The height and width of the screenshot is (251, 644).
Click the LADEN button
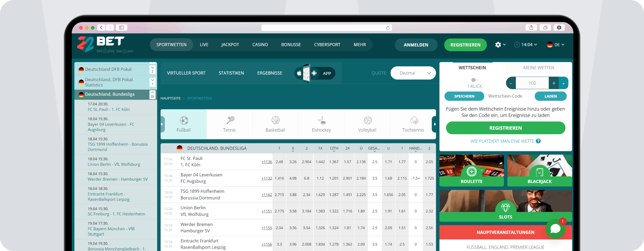[x=551, y=96]
